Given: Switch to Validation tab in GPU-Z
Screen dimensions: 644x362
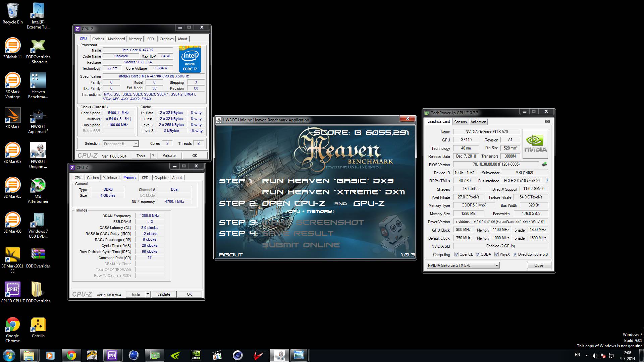Looking at the screenshot, I should pos(478,122).
